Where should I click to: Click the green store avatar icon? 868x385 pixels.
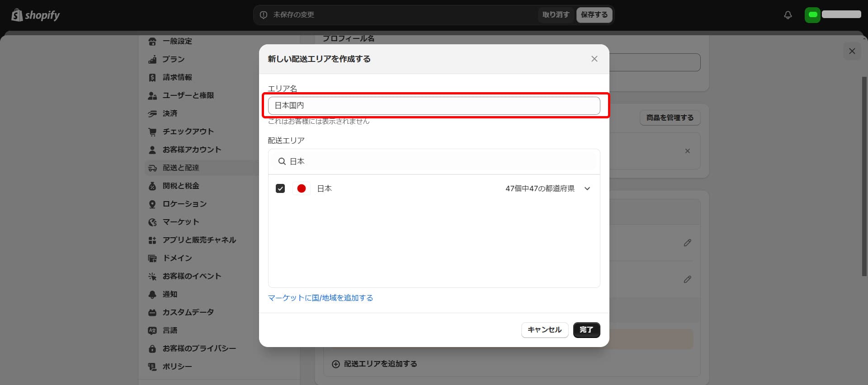pyautogui.click(x=812, y=15)
